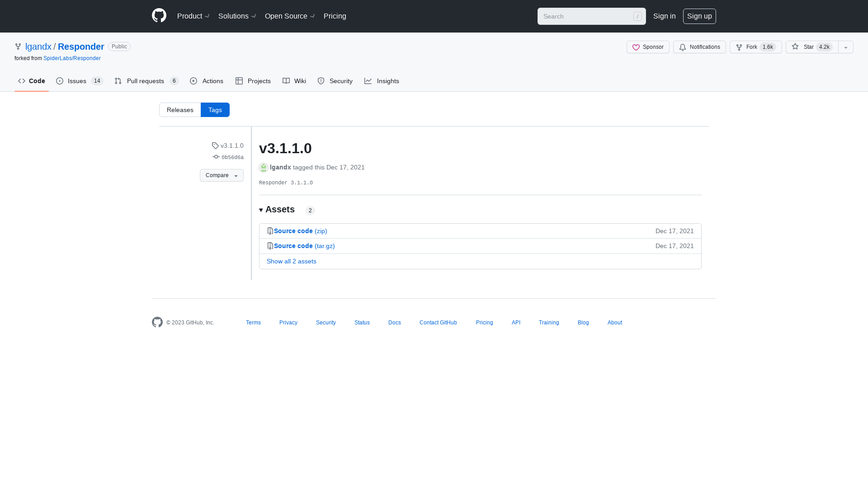This screenshot has height=488, width=868.
Task: Expand the Open Source menu
Action: tap(290, 16)
